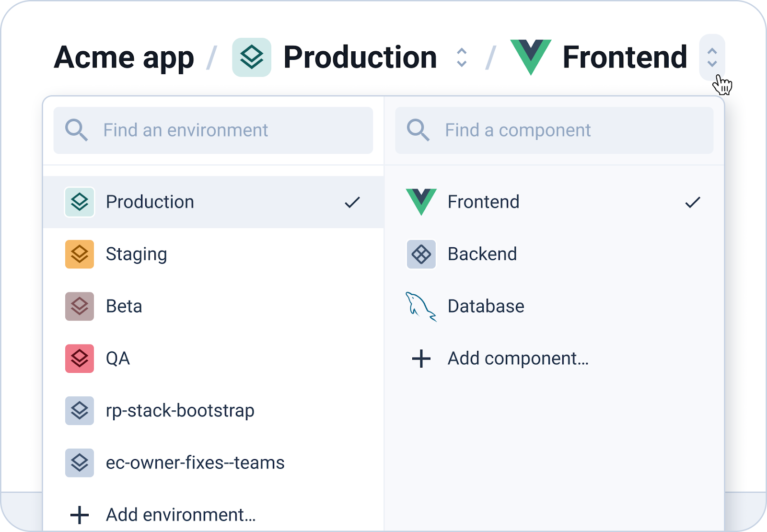Click the checkmark on the Frontend row
This screenshot has width=767, height=532.
(693, 202)
